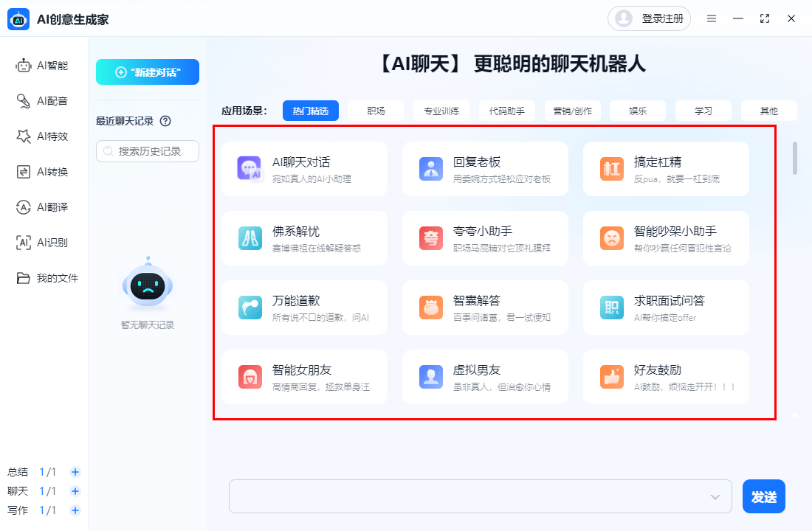This screenshot has height=531, width=812.
Task: Select AI特效 effects in the sidebar
Action: tap(43, 136)
